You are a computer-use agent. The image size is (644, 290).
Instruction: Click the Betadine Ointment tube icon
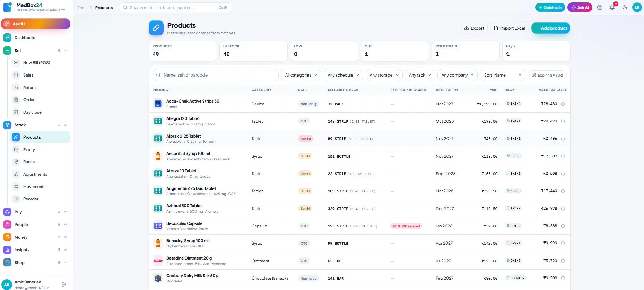point(158,261)
